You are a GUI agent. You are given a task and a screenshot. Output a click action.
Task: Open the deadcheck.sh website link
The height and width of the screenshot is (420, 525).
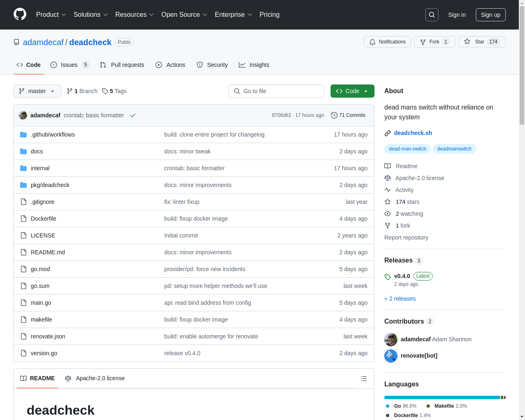click(413, 133)
